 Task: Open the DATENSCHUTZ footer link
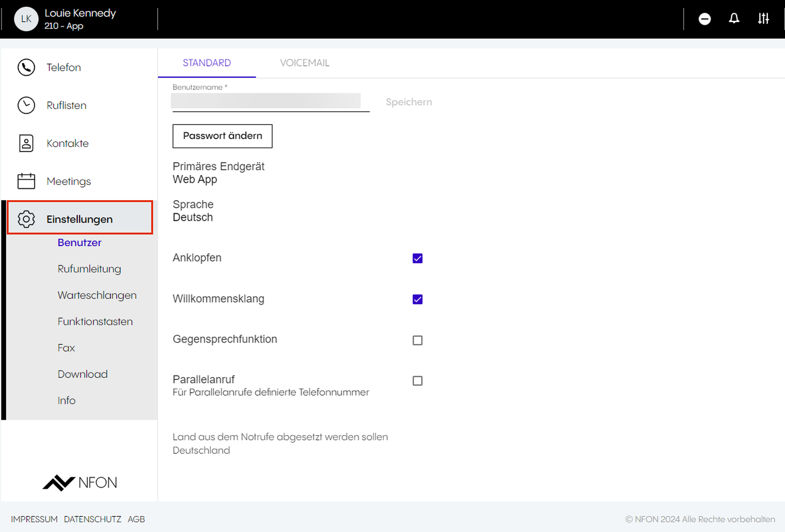tap(92, 519)
